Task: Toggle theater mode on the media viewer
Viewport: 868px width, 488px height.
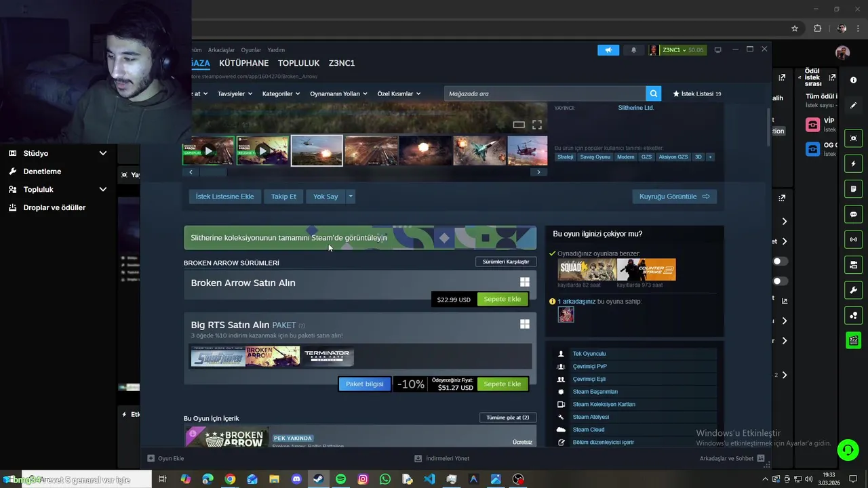Action: tap(519, 125)
